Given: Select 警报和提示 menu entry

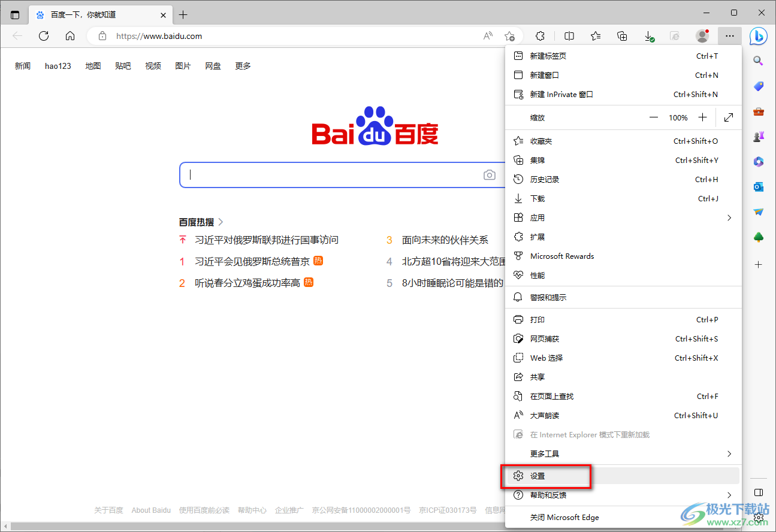Looking at the screenshot, I should pos(623,297).
